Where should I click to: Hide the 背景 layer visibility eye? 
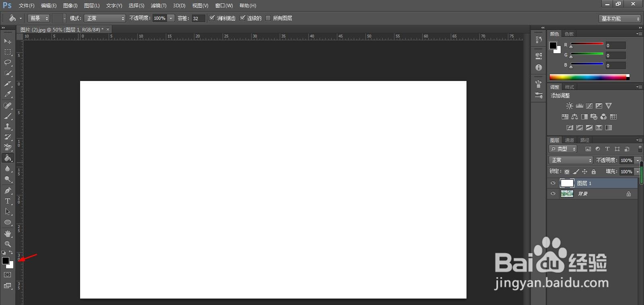point(553,194)
